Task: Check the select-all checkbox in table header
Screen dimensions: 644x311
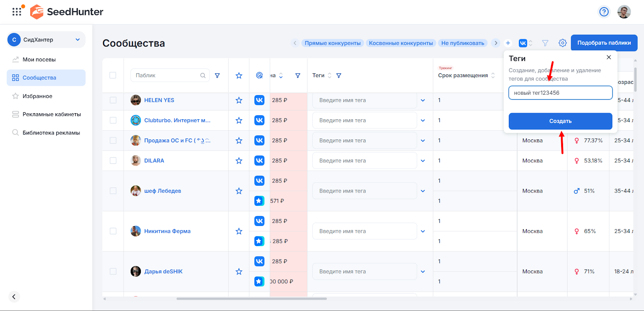Action: coord(113,75)
